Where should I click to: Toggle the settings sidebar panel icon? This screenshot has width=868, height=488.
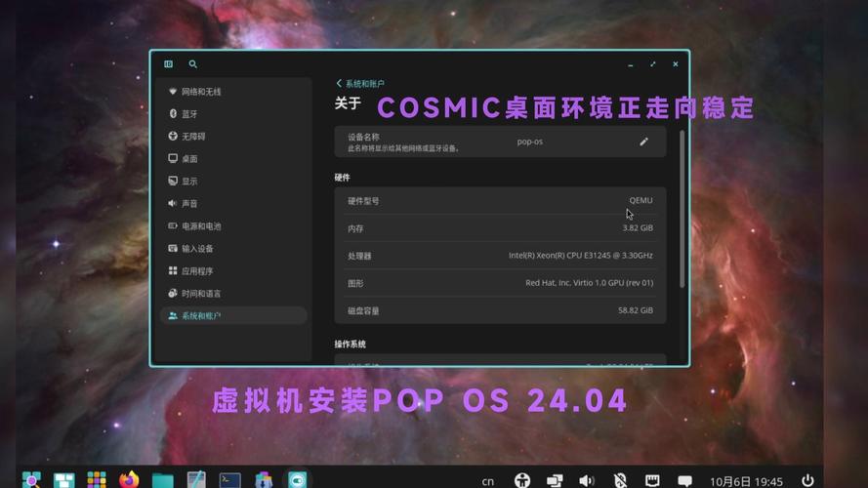coord(168,64)
